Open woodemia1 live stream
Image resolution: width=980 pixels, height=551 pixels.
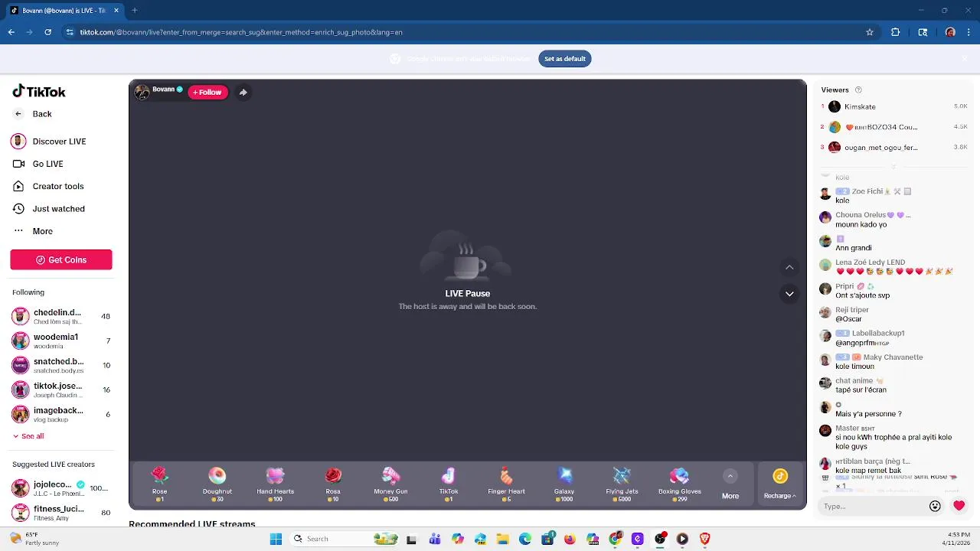point(61,341)
